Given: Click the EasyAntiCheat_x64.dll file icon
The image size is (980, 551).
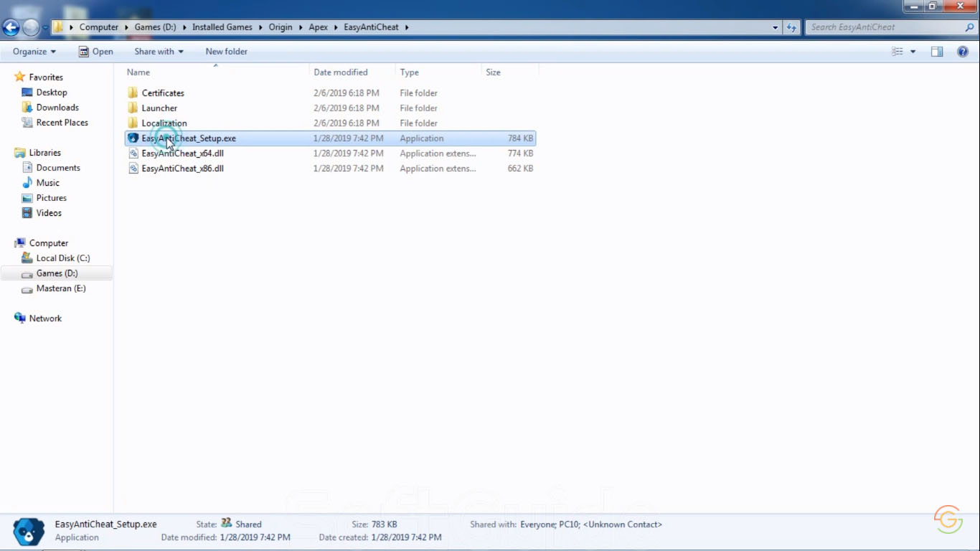Looking at the screenshot, I should [133, 153].
